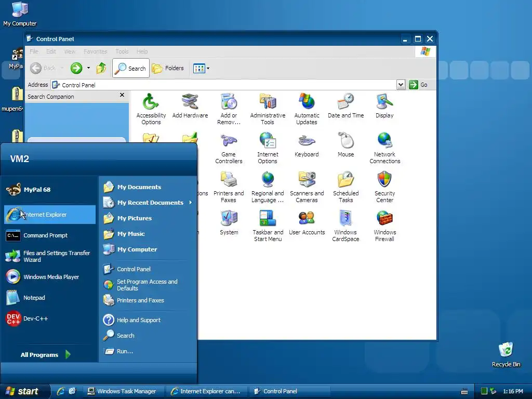Toggle the Folders toolbar button
Viewport: 532px width, 399px height.
(168, 68)
